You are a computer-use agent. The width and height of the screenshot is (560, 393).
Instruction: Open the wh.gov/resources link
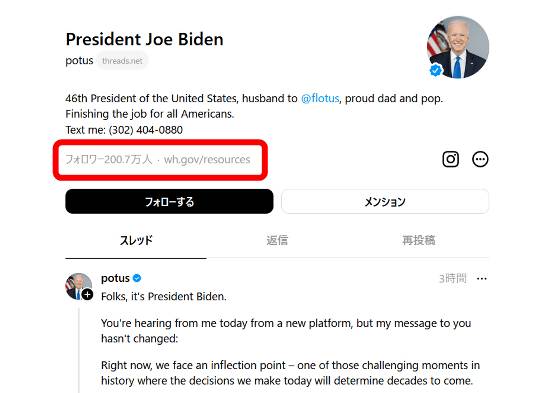coord(207,159)
